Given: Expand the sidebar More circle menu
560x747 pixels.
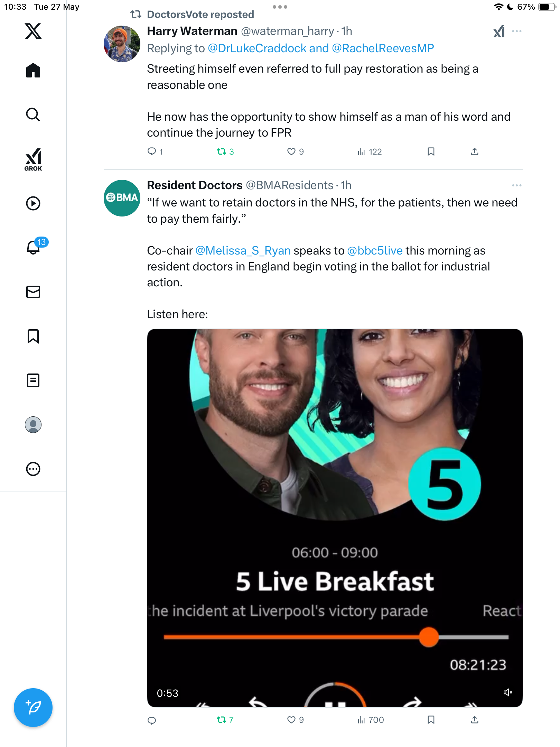Looking at the screenshot, I should [33, 469].
